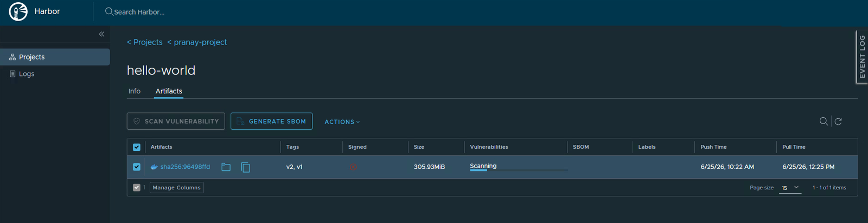Click the size value 305.93MiB
Screen dimensions: 868x223
click(x=429, y=167)
